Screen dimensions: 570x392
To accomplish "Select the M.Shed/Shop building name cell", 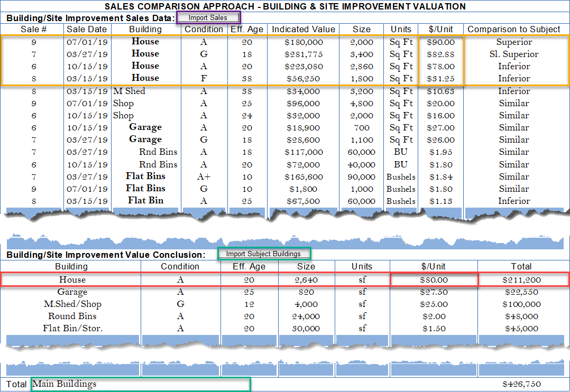I will click(72, 304).
